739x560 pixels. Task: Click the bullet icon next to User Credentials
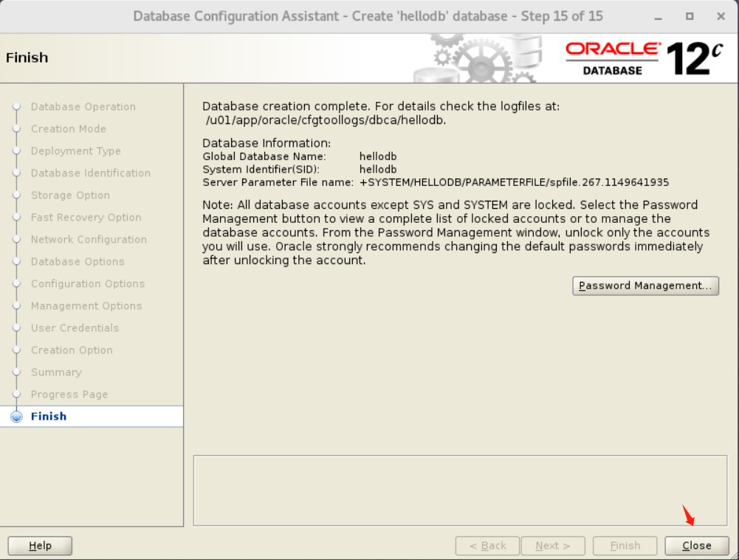coord(16,328)
